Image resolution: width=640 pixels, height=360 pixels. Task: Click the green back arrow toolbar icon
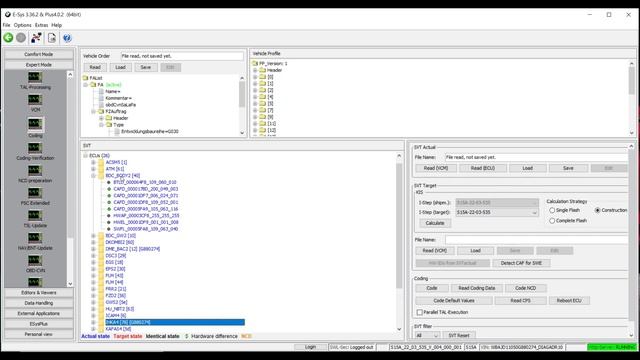point(8,38)
